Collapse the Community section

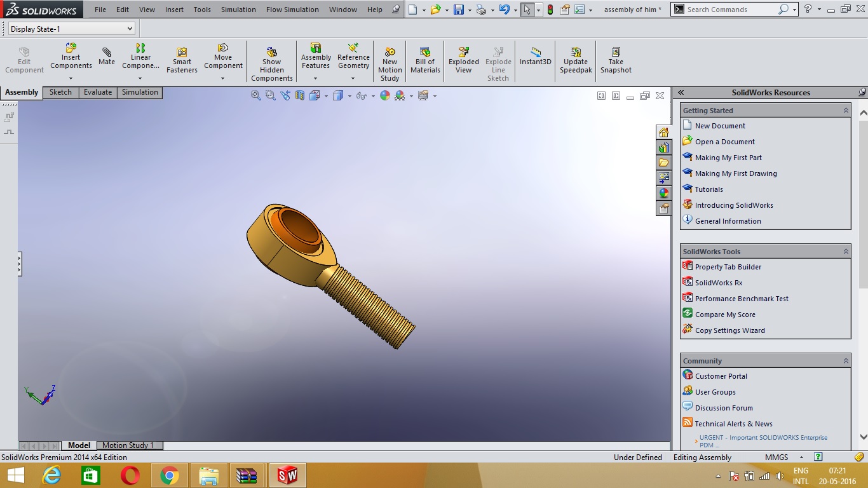tap(846, 361)
